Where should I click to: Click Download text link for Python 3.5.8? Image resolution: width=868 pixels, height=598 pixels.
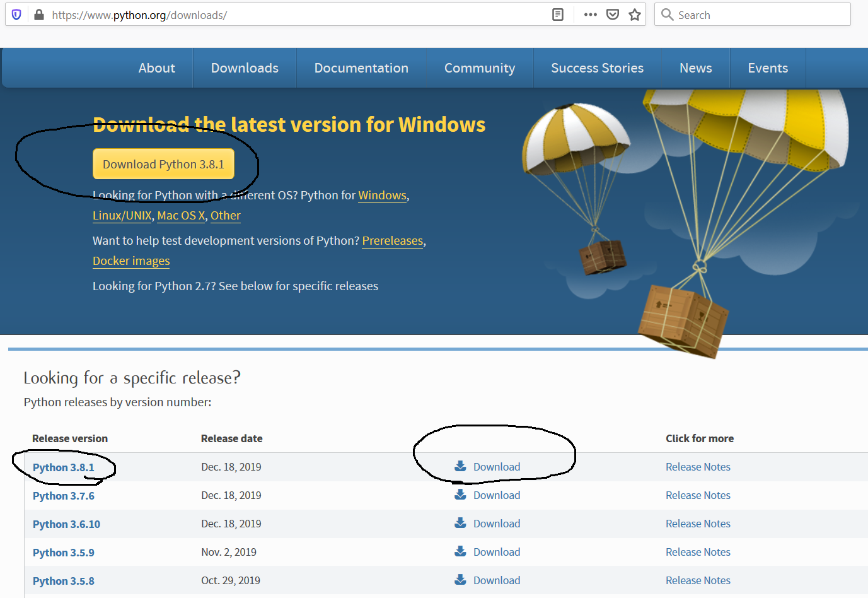coord(497,580)
